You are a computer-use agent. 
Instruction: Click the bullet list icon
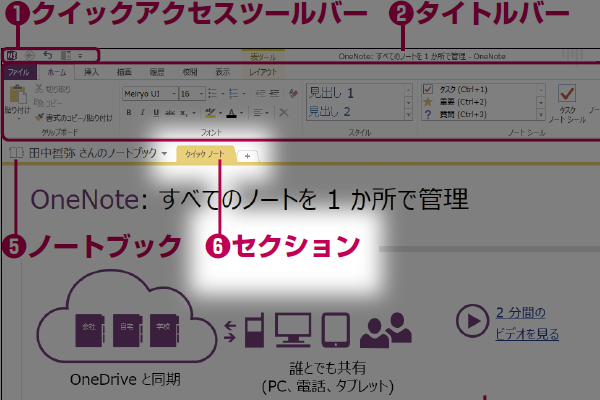click(212, 93)
